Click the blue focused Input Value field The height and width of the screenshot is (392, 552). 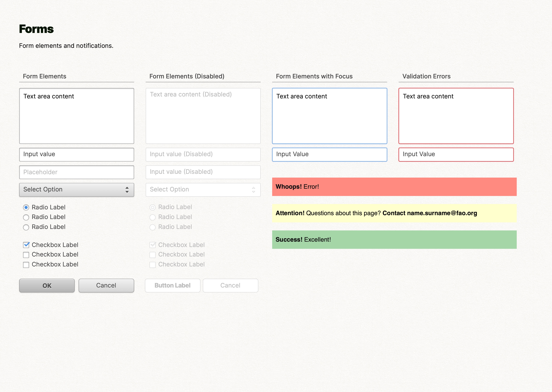click(329, 155)
